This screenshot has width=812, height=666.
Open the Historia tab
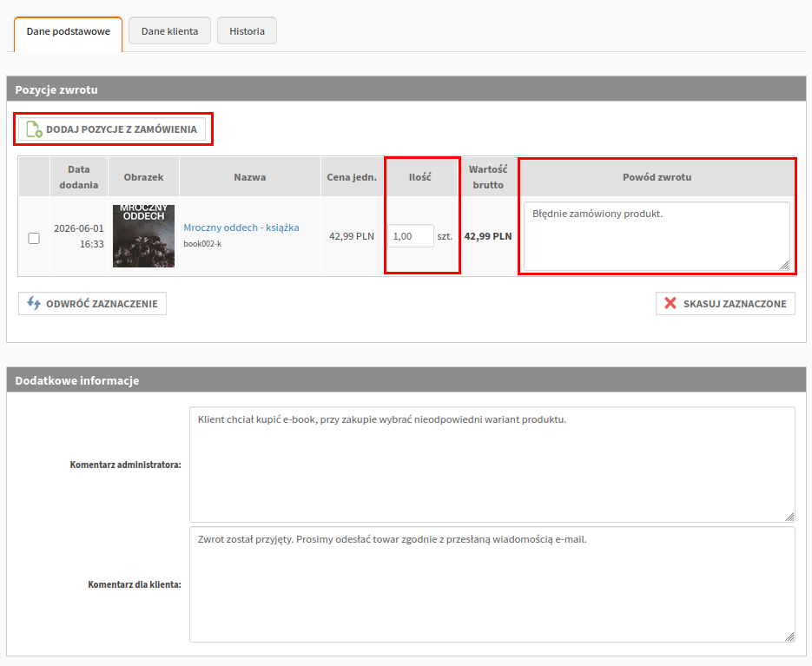pos(247,31)
